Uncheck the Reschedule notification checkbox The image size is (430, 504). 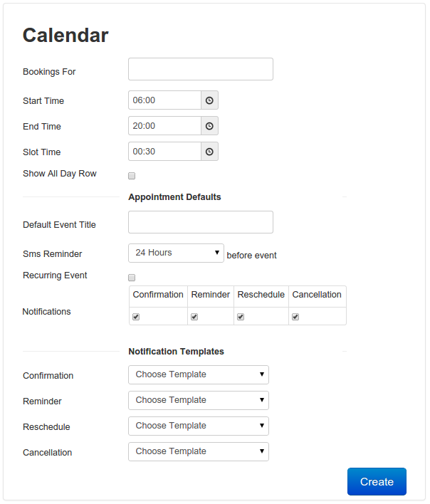(x=241, y=317)
